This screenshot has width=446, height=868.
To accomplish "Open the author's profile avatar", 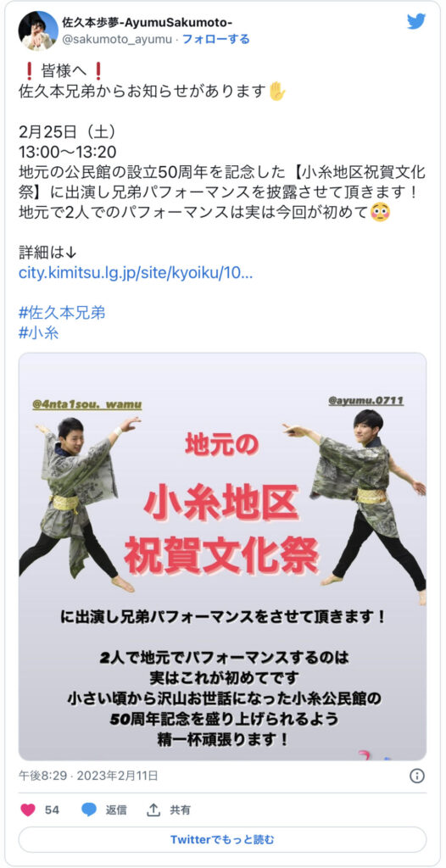I will click(x=38, y=31).
